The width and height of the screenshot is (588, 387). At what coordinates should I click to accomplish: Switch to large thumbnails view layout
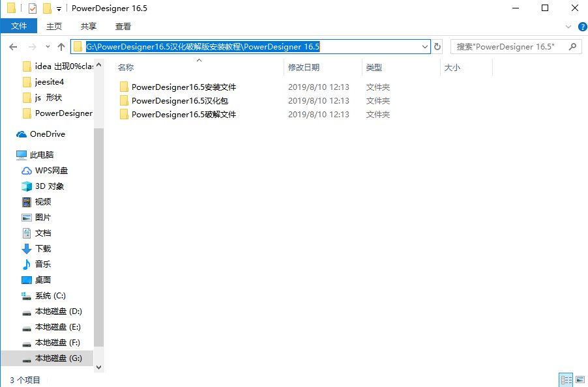coord(580,380)
